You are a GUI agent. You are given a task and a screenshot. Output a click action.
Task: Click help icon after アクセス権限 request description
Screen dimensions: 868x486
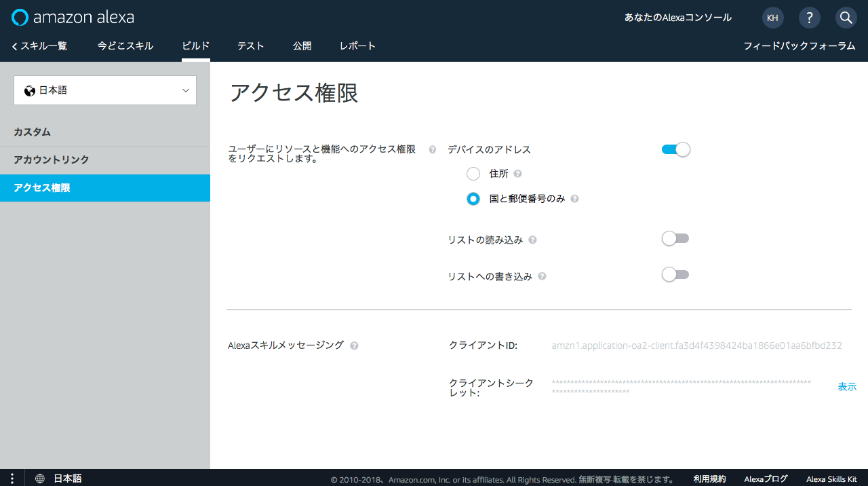click(433, 149)
